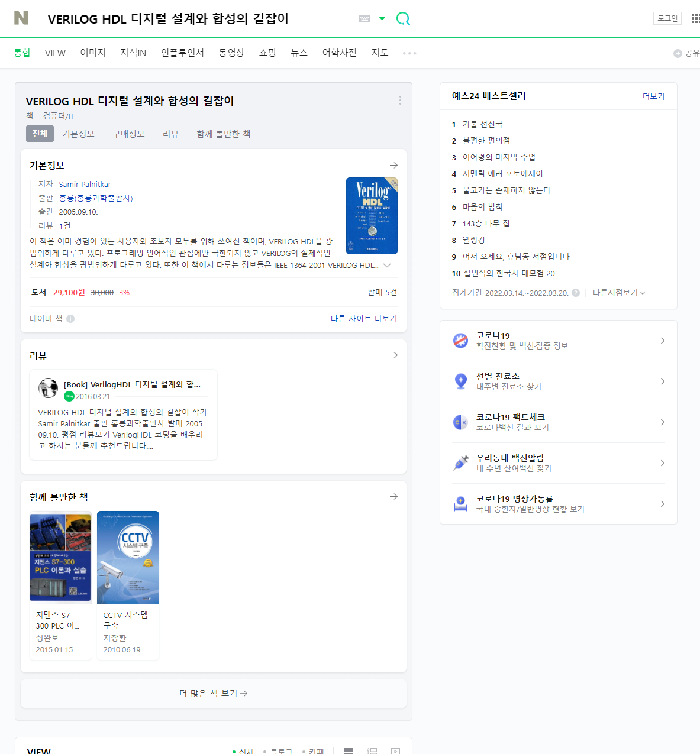Screen dimensions: 700x754
Task: Click the CCTV 시스템 구축 book cover
Action: pos(128,558)
